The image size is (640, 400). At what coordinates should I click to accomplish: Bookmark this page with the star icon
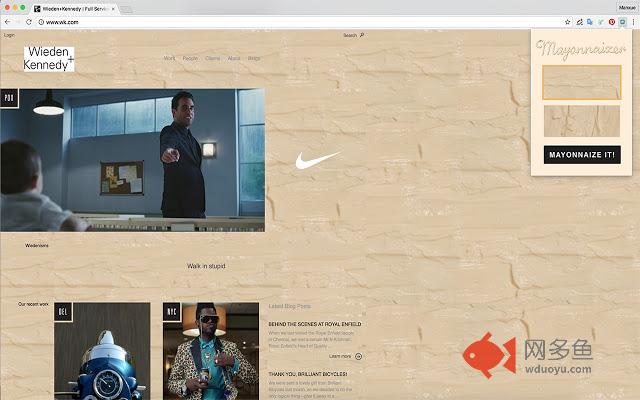(x=567, y=22)
